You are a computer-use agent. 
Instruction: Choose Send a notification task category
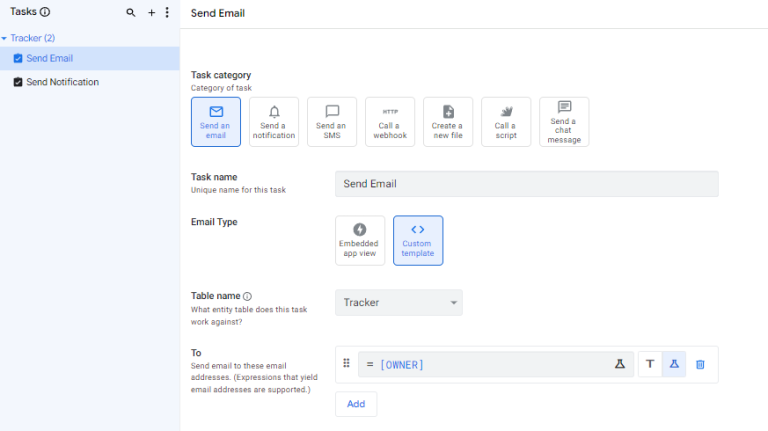point(274,122)
